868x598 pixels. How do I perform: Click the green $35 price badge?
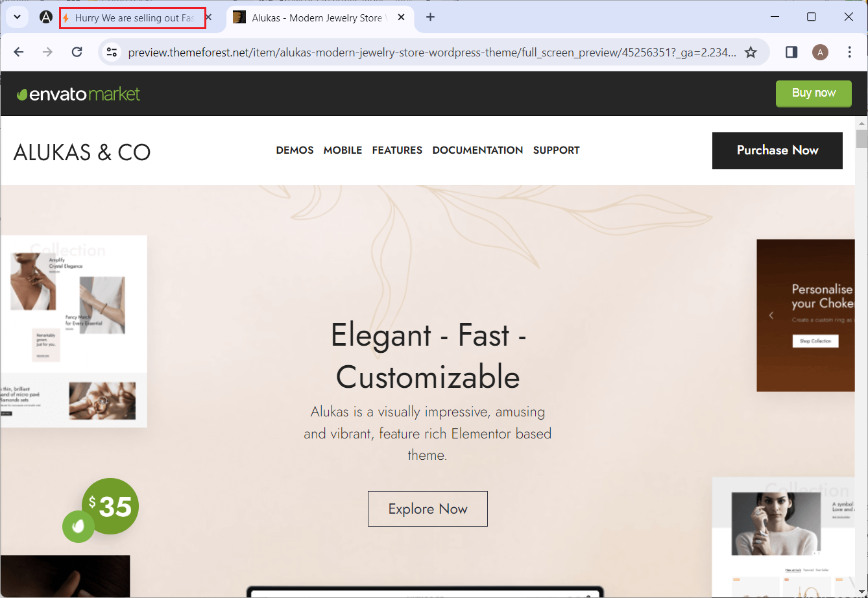click(x=110, y=507)
